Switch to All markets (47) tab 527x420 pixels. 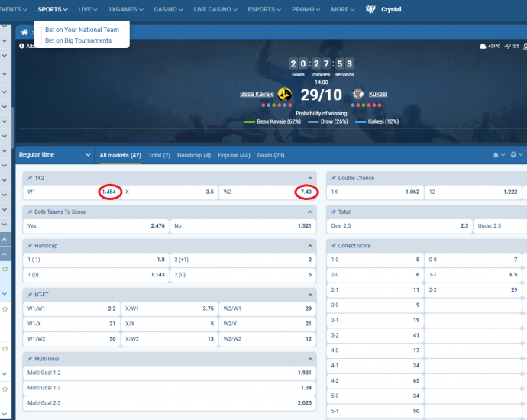point(121,155)
